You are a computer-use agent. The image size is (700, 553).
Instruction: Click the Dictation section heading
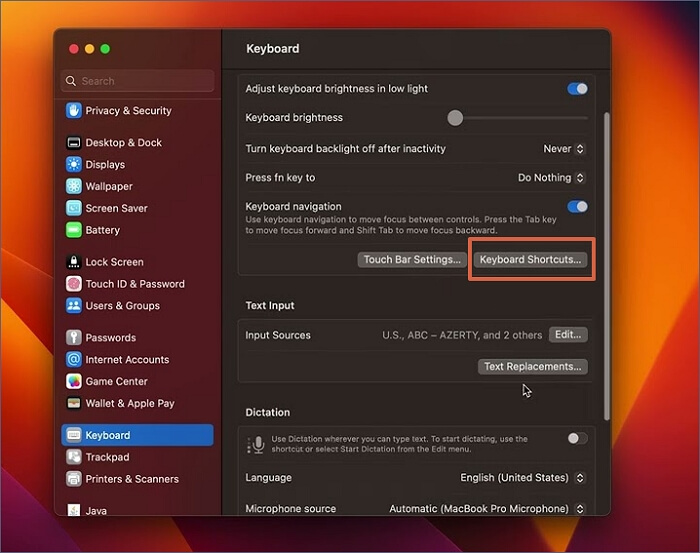[267, 412]
